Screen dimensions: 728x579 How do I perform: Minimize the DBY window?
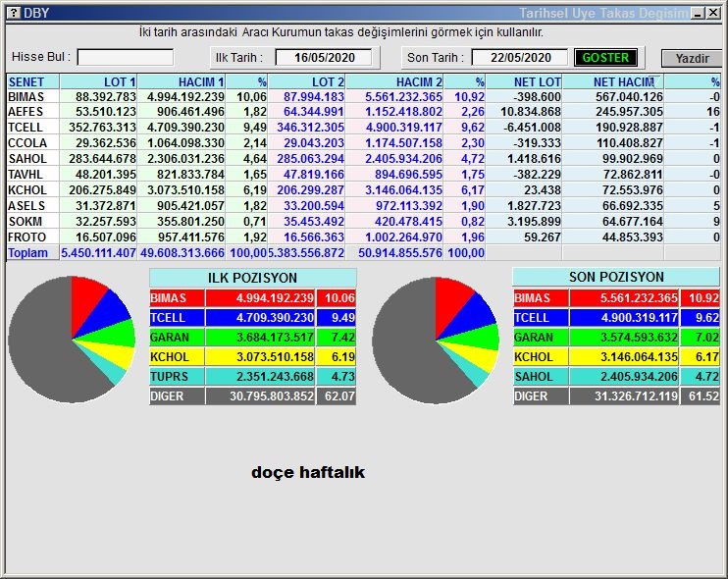pos(698,13)
